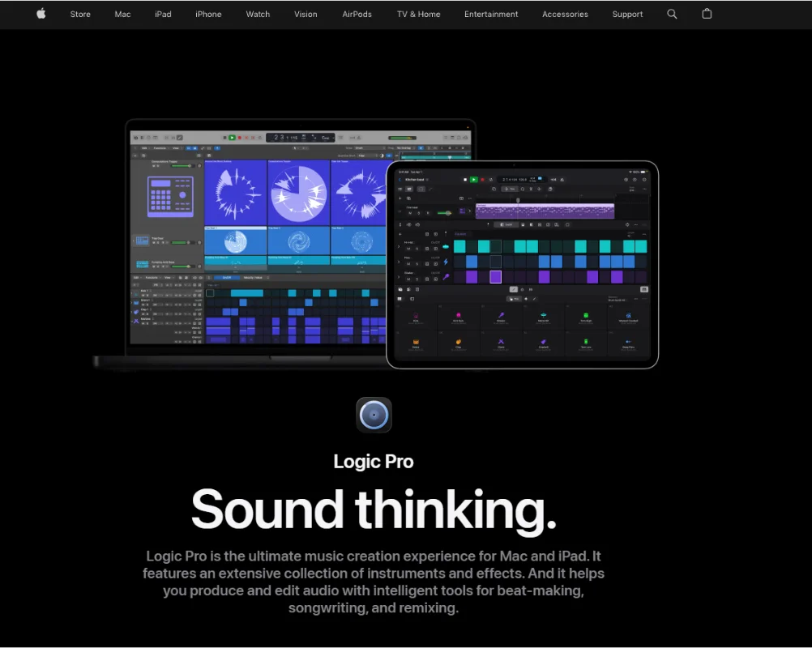Visit the Entertainment section
The image size is (812, 648).
click(x=491, y=15)
